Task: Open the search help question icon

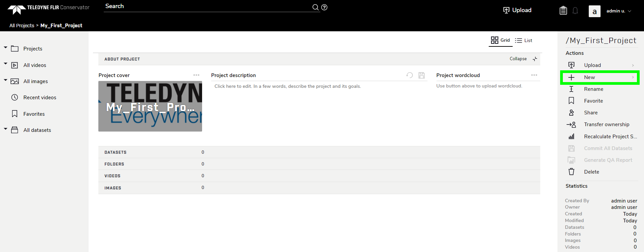Action: (324, 7)
